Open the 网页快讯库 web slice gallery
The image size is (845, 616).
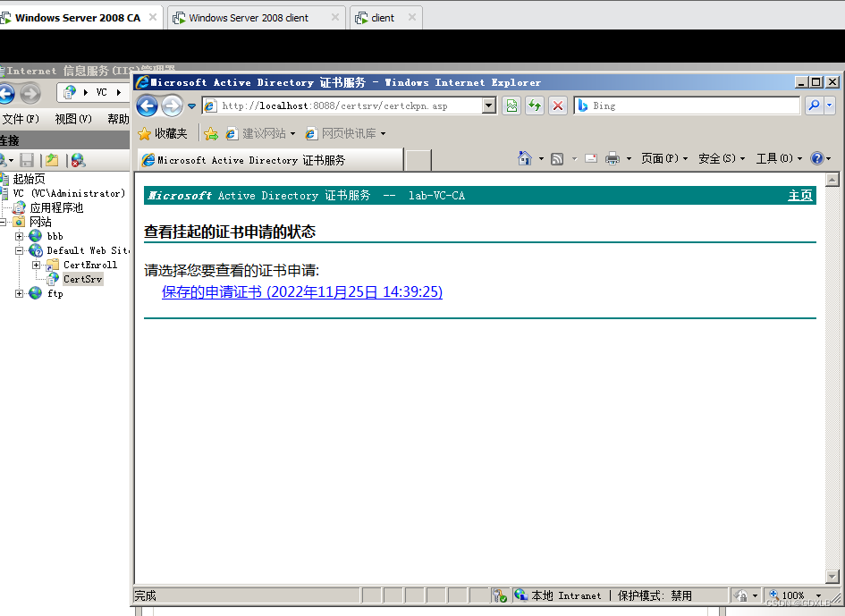pos(345,133)
